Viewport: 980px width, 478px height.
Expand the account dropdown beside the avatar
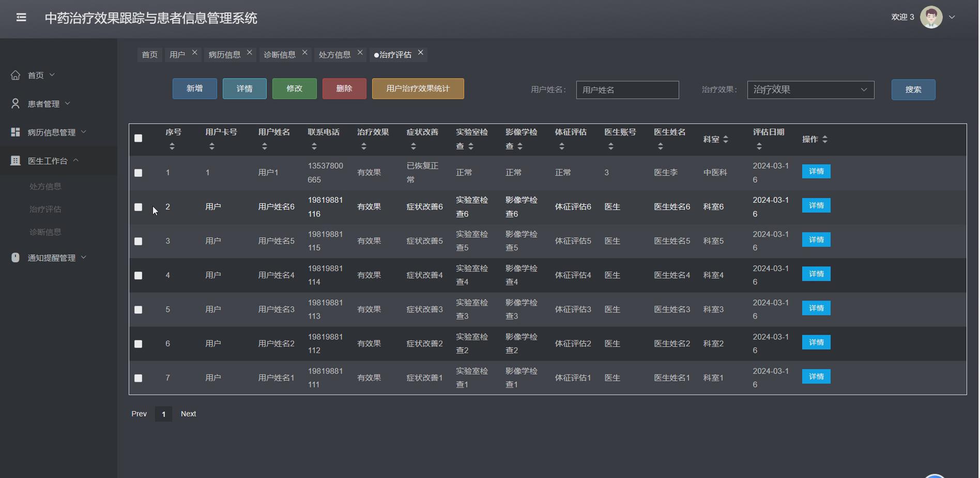click(x=953, y=17)
